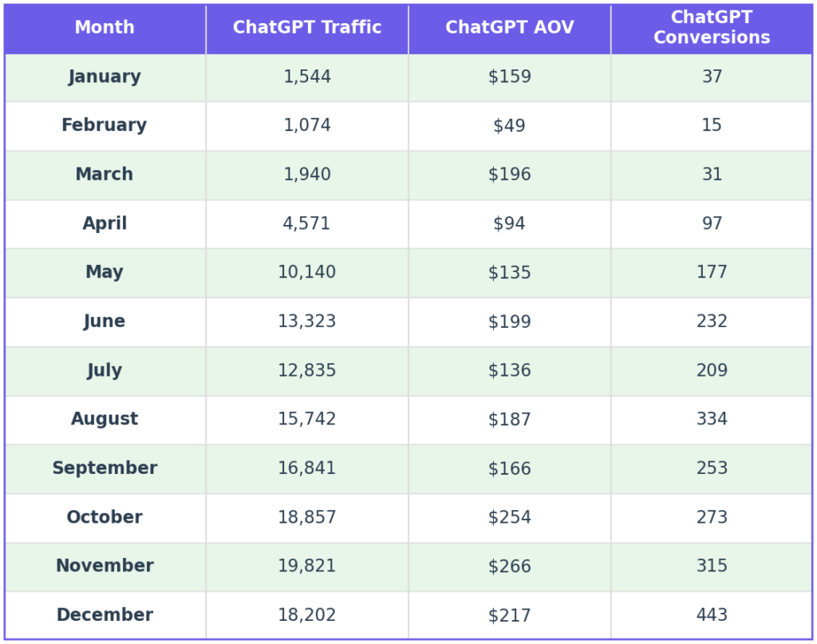Select the August traffic value 15,742
The width and height of the screenshot is (817, 644).
tap(307, 420)
